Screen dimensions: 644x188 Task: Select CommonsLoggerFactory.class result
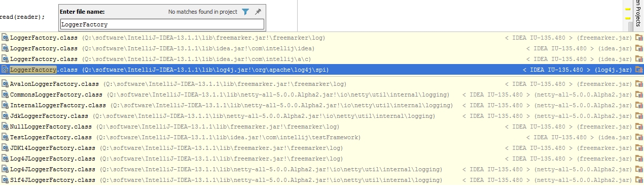322,95
